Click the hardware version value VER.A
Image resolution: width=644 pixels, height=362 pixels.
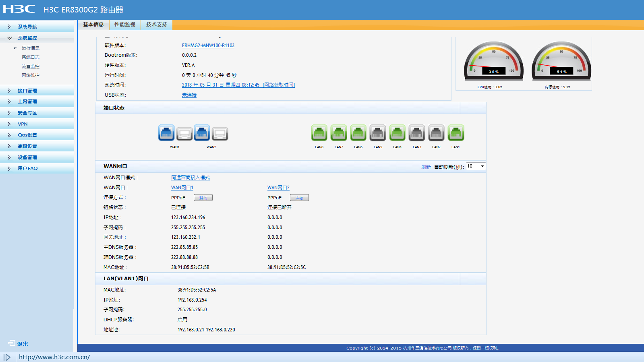tap(188, 65)
